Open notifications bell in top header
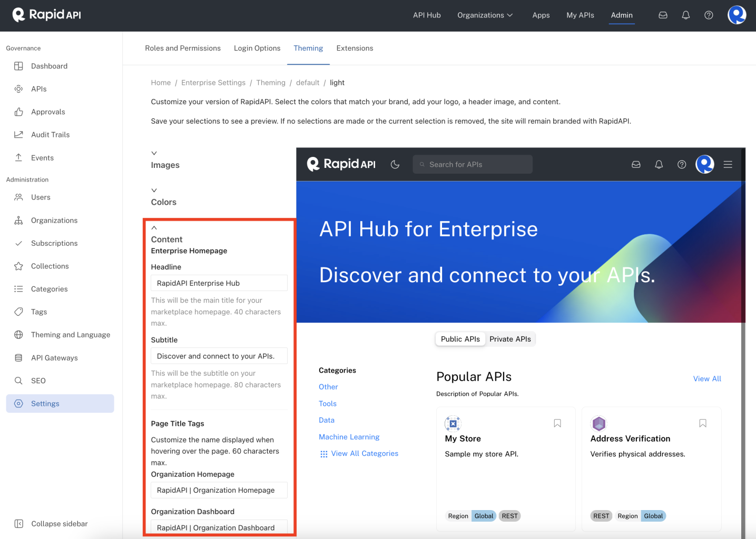Viewport: 756px width, 539px height. [x=685, y=15]
